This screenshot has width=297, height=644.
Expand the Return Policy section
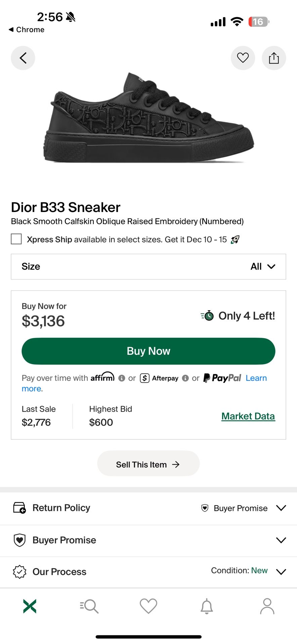coord(148,508)
